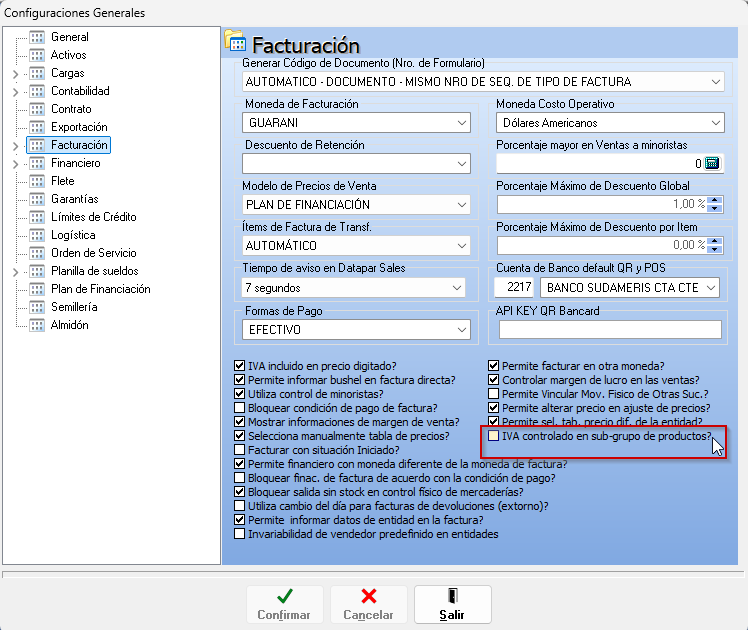The width and height of the screenshot is (748, 630).
Task: Open calculator icon in Porcentaje mayor field
Action: point(712,164)
